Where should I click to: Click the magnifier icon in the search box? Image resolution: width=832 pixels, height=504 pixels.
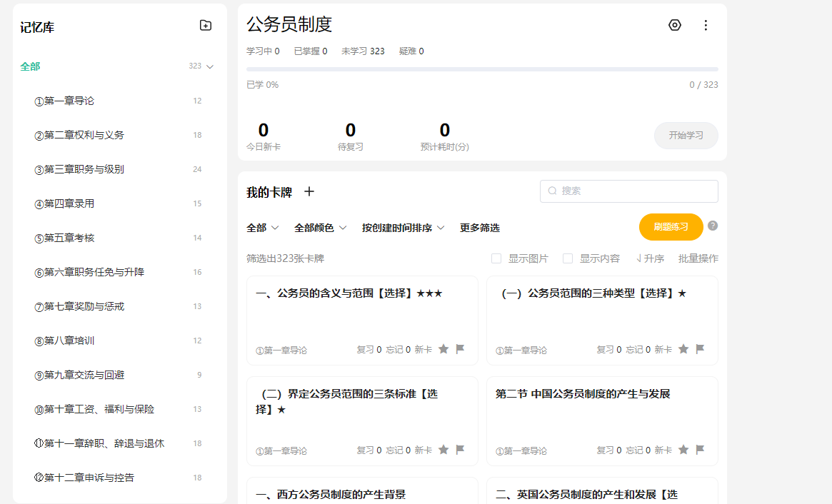552,191
